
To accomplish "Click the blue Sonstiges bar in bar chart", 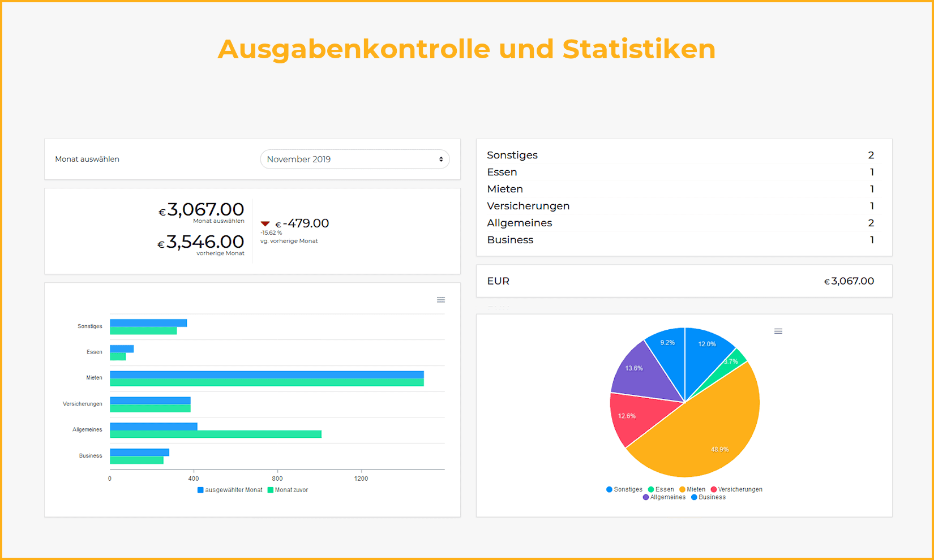I will (x=148, y=323).
